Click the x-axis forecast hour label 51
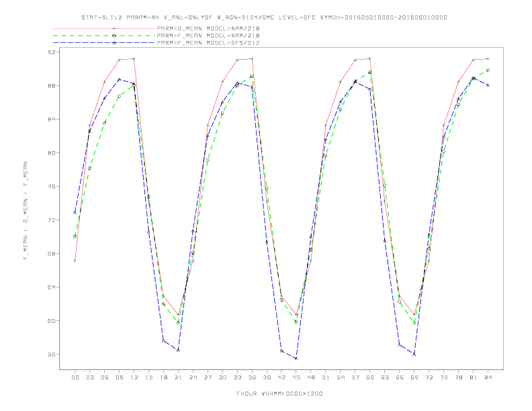The image size is (532, 411). tap(326, 377)
